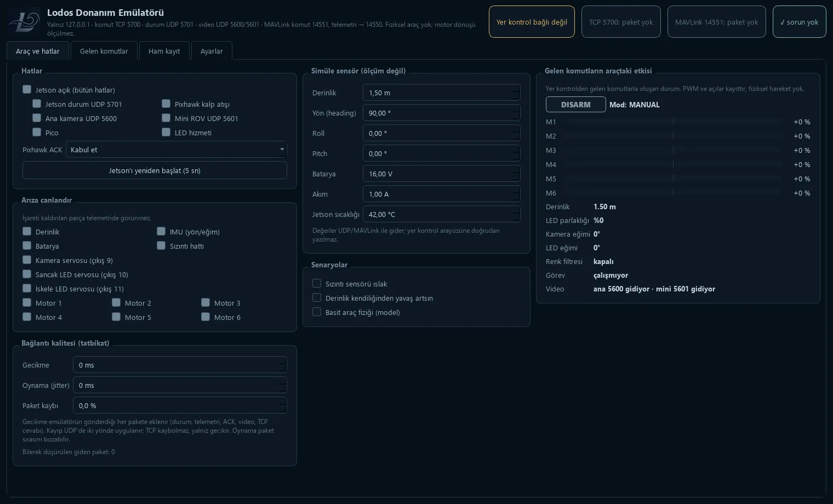Click the M1 motor output bar
The image size is (833, 504).
[x=674, y=122]
